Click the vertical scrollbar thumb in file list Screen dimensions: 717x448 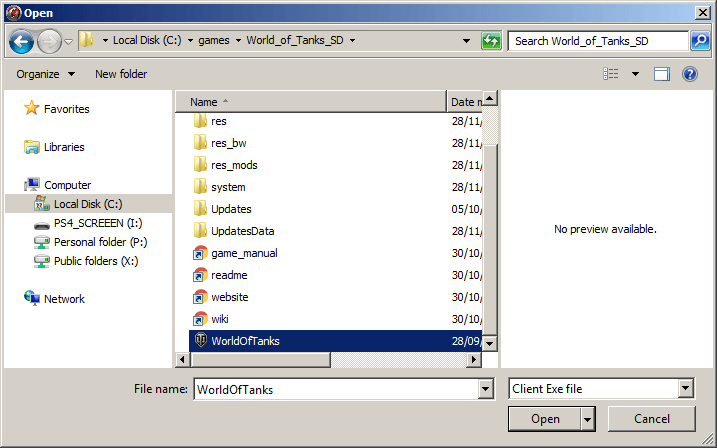(490, 240)
